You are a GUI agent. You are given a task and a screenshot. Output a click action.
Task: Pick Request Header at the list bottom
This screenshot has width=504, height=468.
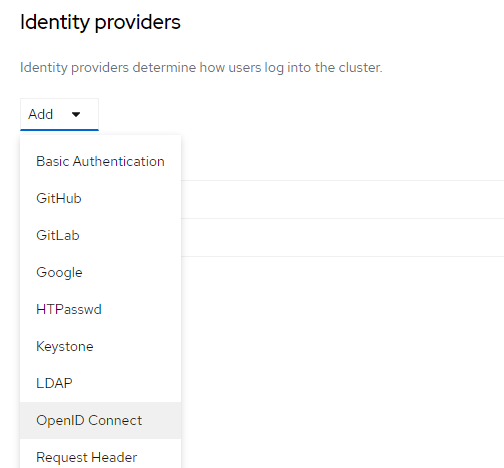(x=100, y=455)
